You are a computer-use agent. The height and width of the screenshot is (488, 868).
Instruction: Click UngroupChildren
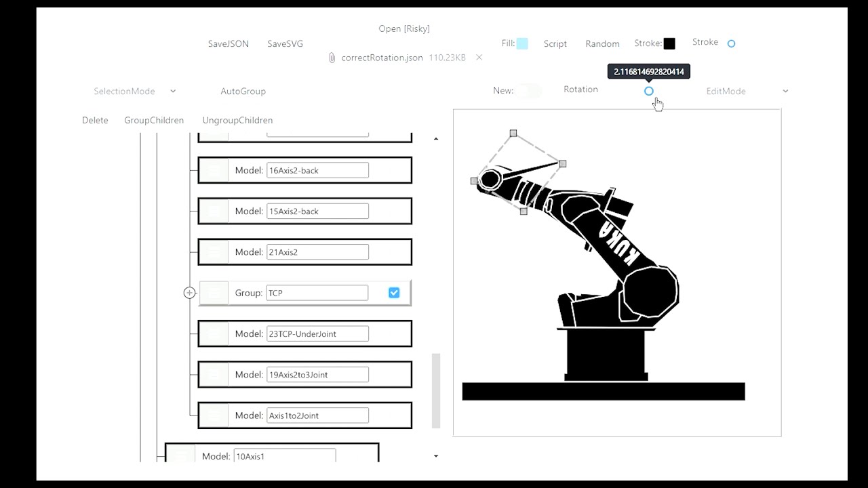point(237,120)
